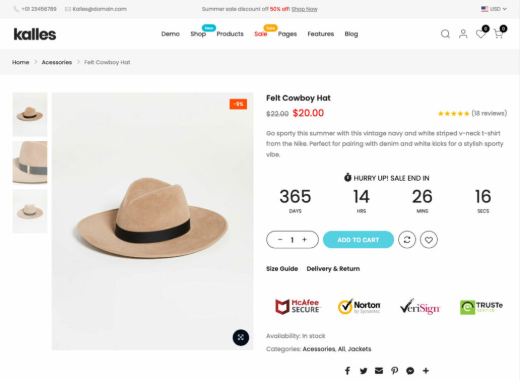
Task: Expand the product image fullscreen icon
Action: pos(241,337)
